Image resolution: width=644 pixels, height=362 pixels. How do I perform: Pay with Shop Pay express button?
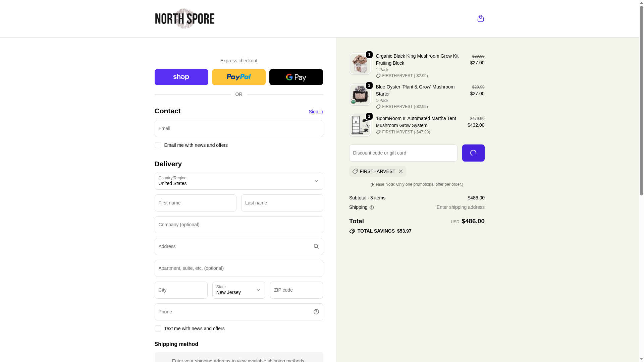click(181, 77)
